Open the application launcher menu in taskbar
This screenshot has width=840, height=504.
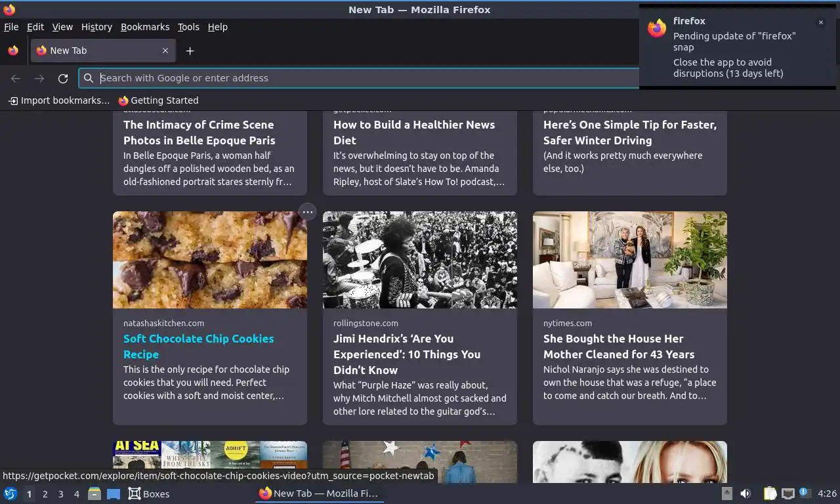click(10, 493)
